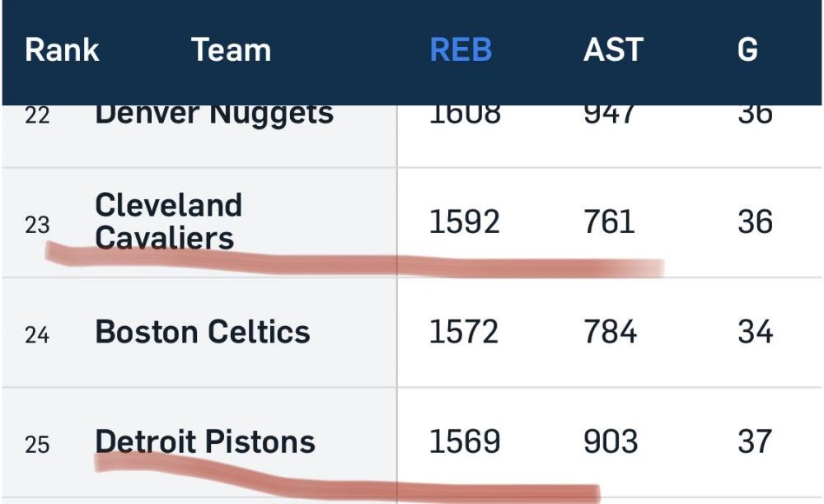Sort table by the REB column header
This screenshot has height=504, width=824.
pos(461,50)
